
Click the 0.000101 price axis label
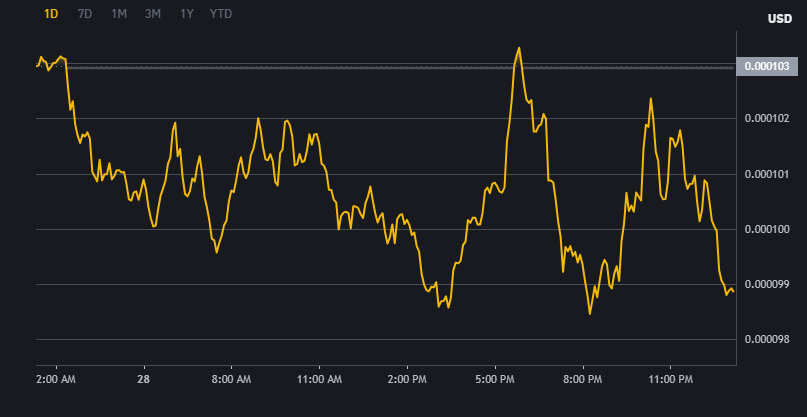coord(767,174)
